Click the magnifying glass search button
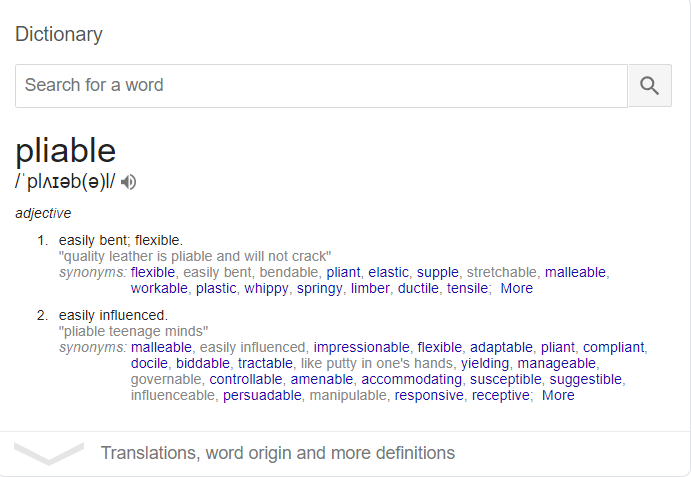 click(650, 86)
